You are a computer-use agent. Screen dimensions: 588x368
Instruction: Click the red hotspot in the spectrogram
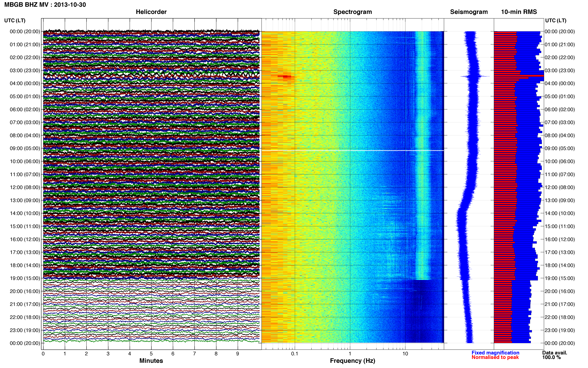coord(284,76)
